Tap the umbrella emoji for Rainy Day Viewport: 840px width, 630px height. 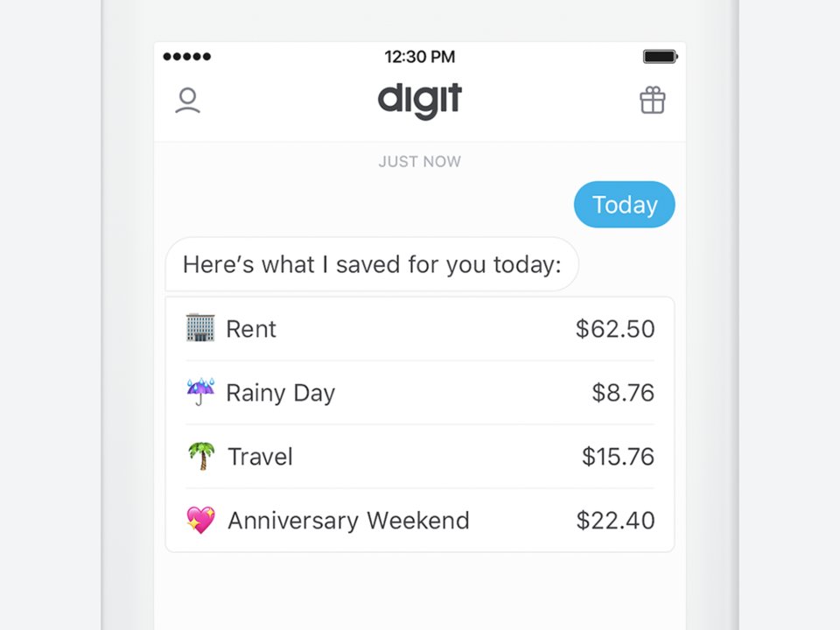[200, 392]
